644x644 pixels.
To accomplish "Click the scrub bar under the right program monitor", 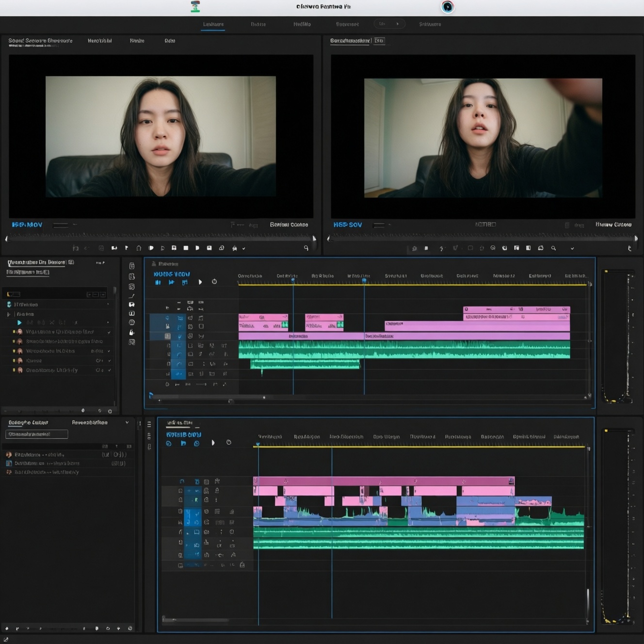I will point(483,238).
